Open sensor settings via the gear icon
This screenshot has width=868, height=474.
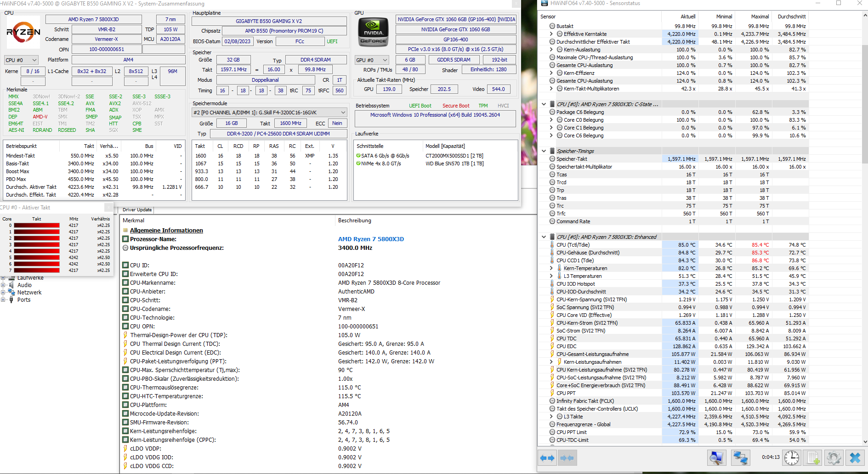tap(834, 458)
